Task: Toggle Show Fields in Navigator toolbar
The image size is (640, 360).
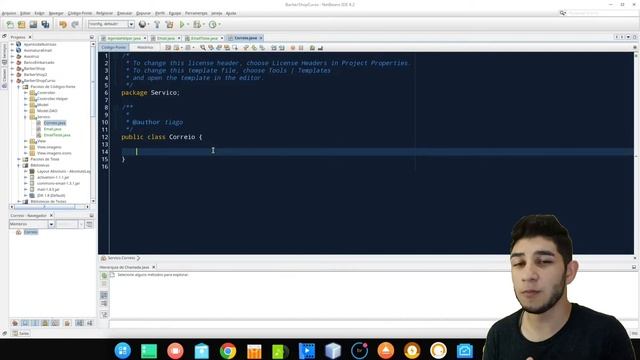Action: click(25, 323)
